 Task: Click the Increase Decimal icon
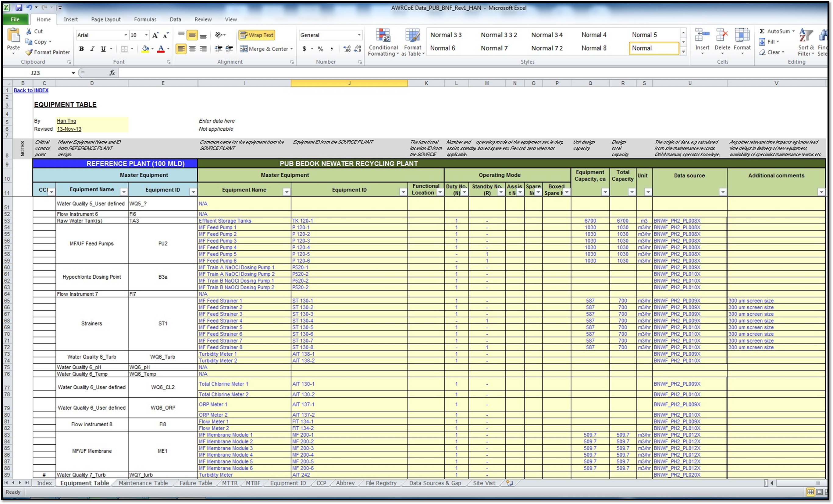347,49
